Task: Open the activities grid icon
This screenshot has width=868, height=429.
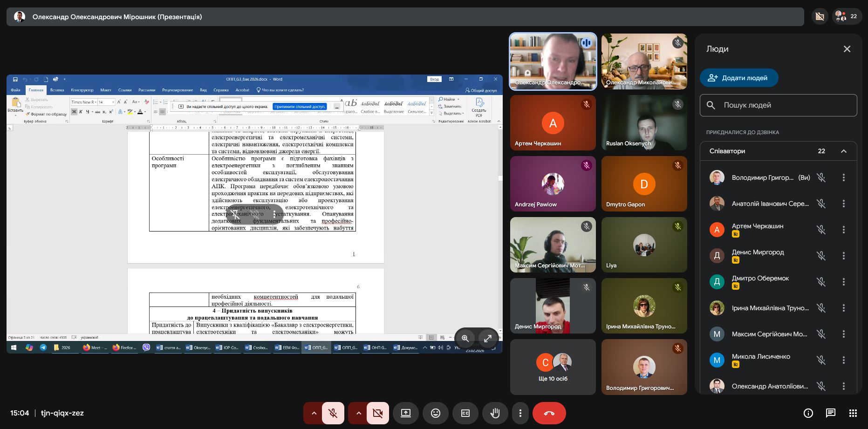Action: pos(853,413)
